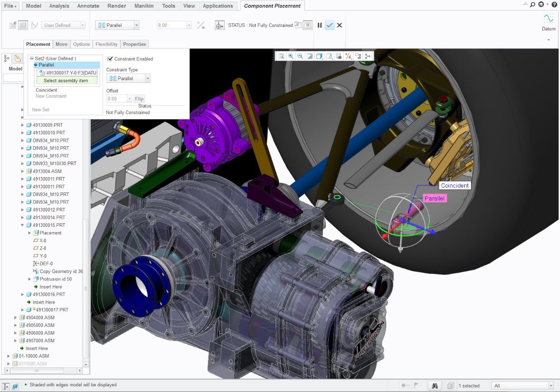Image resolution: width=560 pixels, height=392 pixels.
Task: Show component in assembly window icon
Action: click(x=308, y=25)
